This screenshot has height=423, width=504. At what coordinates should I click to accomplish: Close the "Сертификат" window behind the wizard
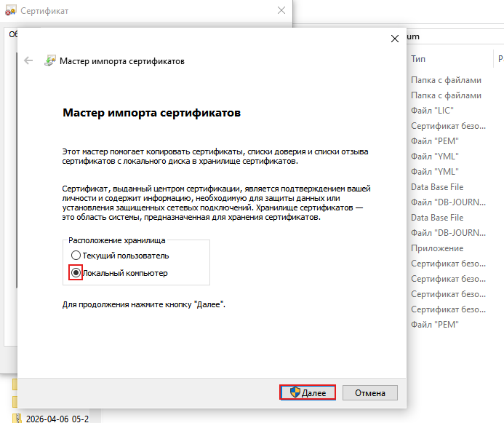[x=281, y=10]
